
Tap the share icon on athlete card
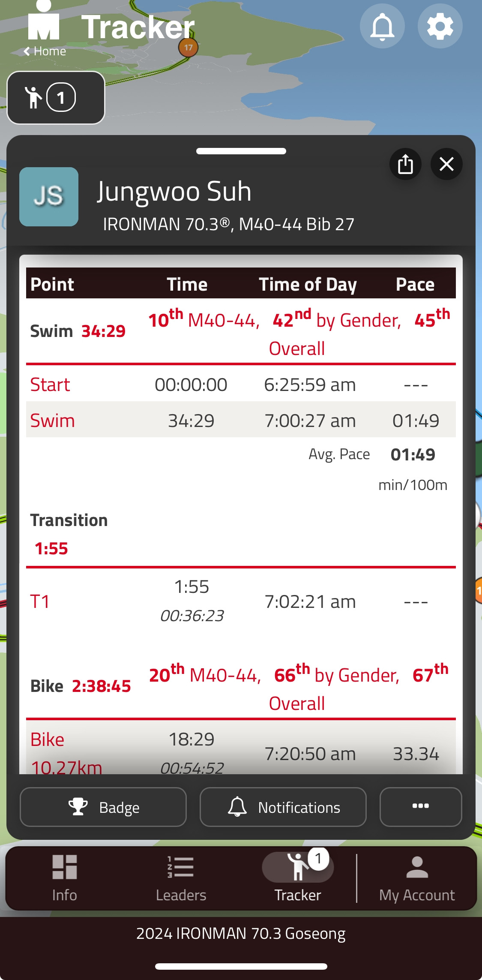(x=405, y=164)
